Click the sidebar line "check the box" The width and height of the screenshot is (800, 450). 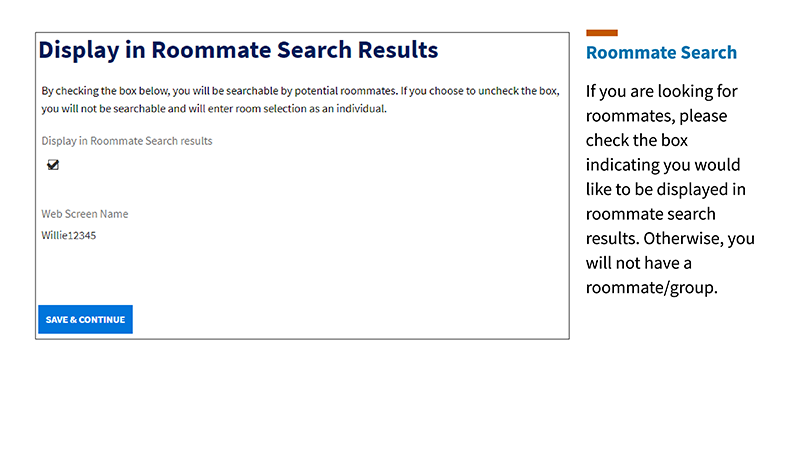point(637,140)
